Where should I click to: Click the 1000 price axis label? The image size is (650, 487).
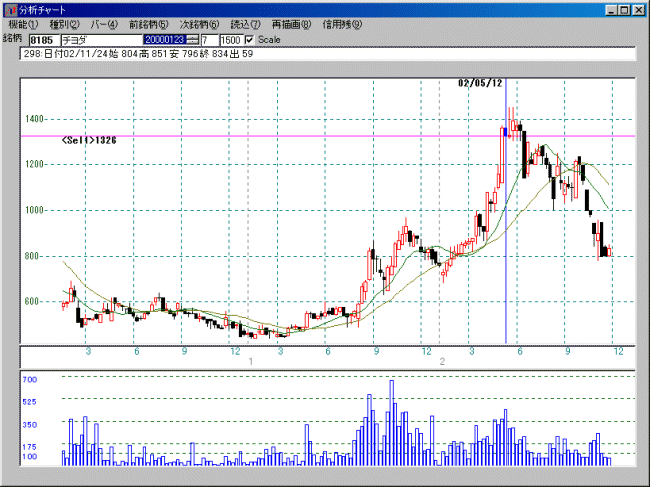point(34,210)
